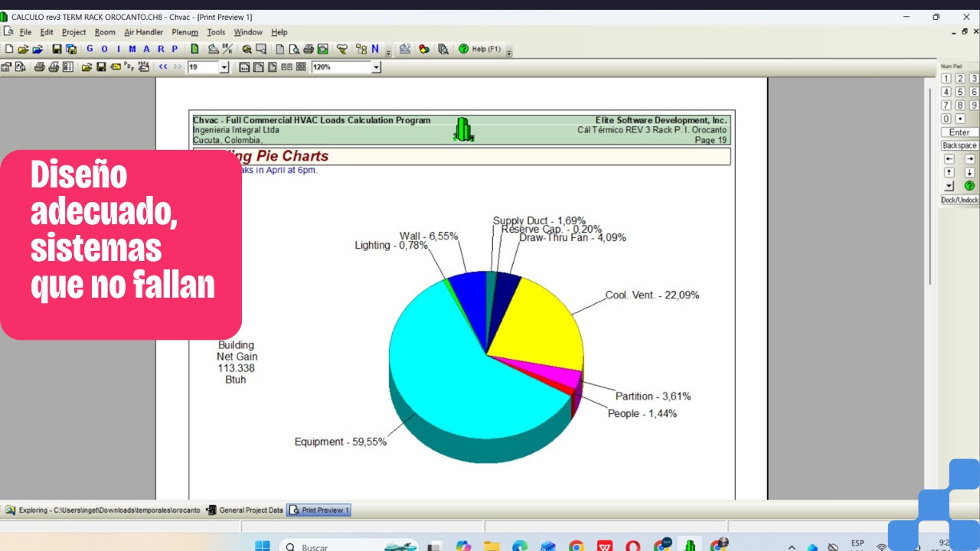Screen dimensions: 980x551
Task: Click the green Help (F1) icon
Action: click(463, 49)
